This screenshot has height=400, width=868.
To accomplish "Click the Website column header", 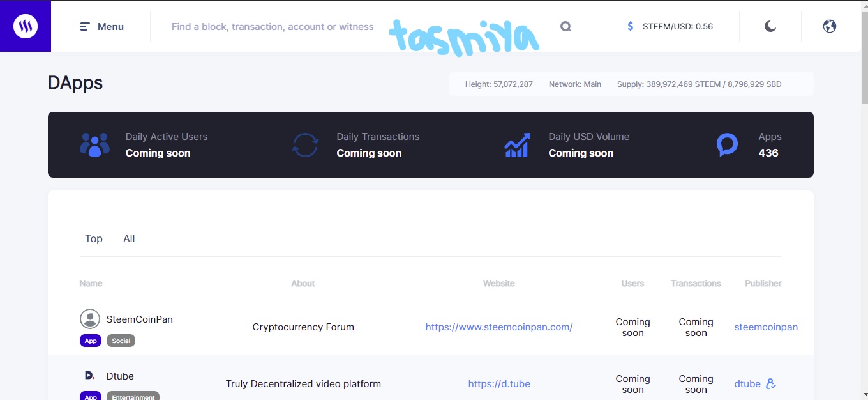I will click(499, 283).
